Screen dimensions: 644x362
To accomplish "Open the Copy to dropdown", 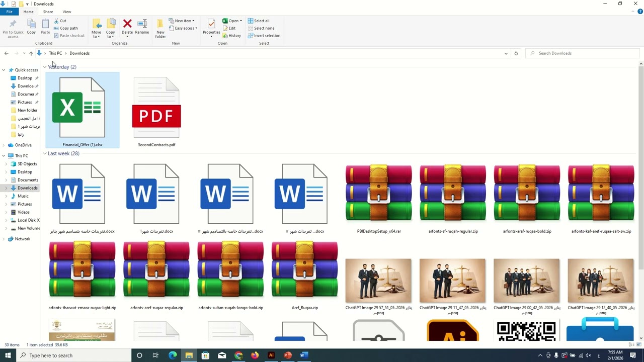I will pos(110,29).
